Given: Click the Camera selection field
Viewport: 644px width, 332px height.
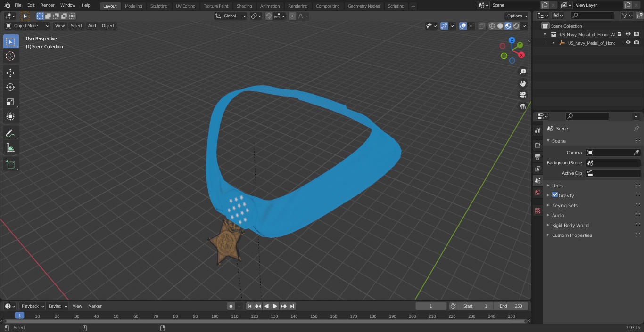Looking at the screenshot, I should tap(613, 153).
